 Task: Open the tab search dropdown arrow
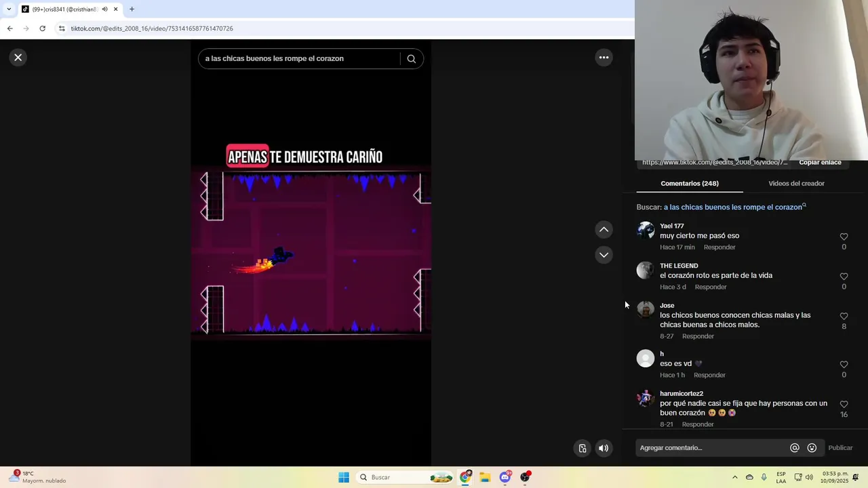tap(9, 9)
